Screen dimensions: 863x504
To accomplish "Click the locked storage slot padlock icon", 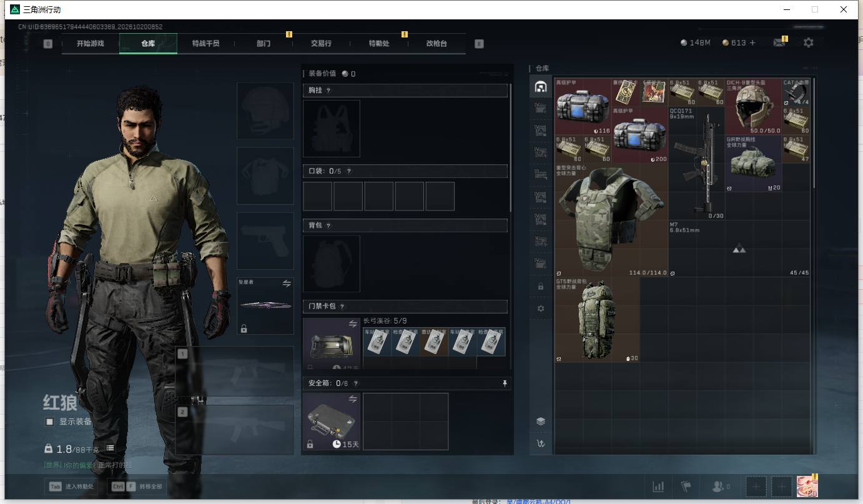I will [541, 287].
